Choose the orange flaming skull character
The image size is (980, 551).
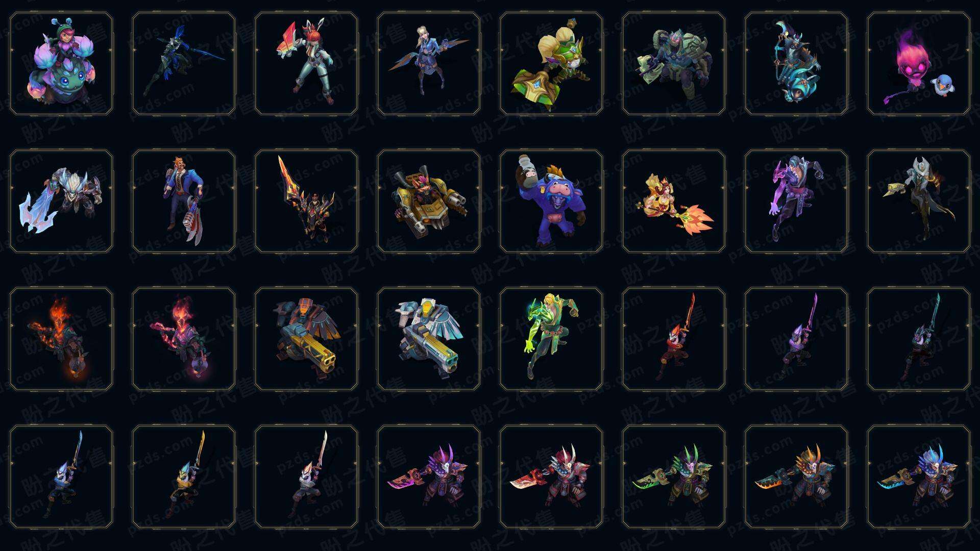[x=61, y=339]
